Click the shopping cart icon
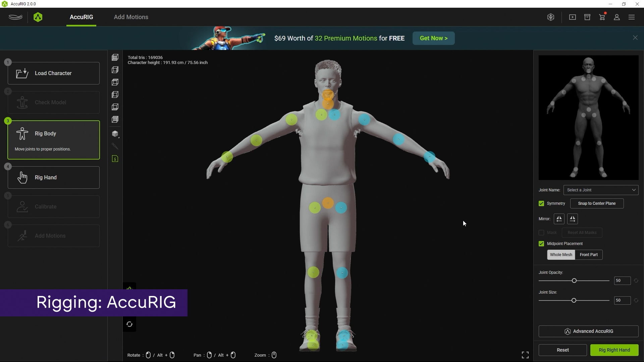 [602, 17]
